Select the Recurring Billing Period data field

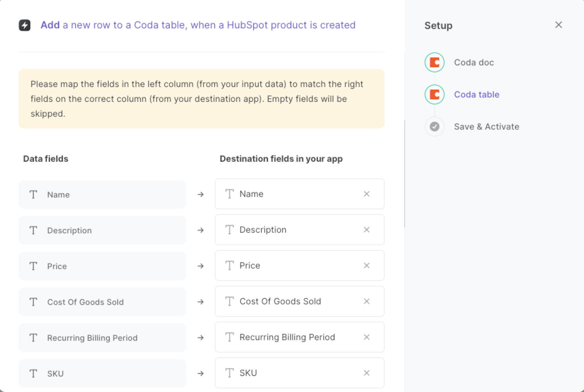coord(102,338)
